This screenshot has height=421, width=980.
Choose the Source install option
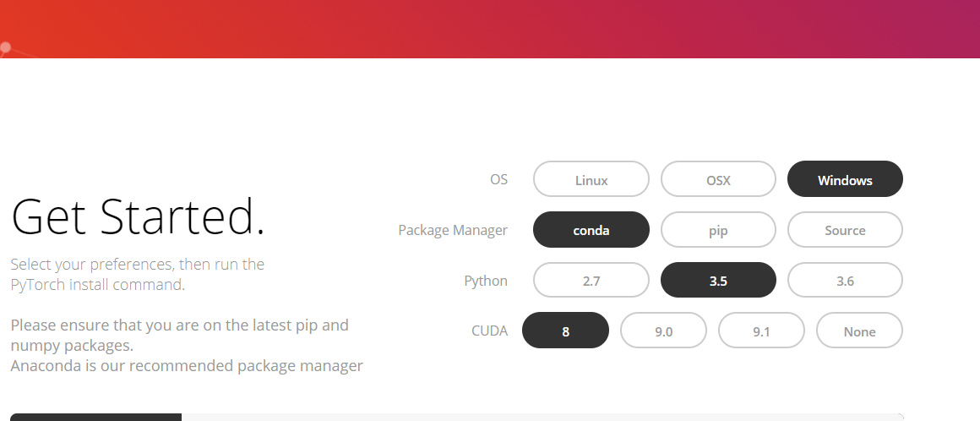click(x=845, y=230)
